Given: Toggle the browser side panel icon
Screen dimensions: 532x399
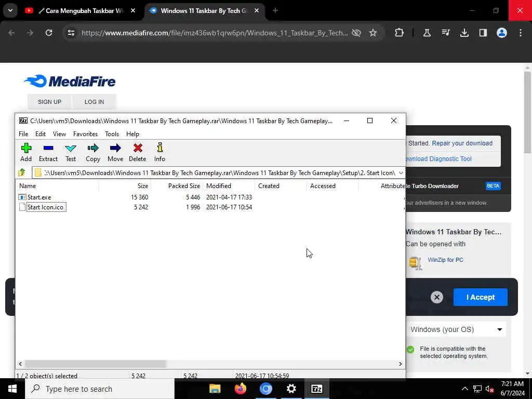Looking at the screenshot, I should coord(483,33).
